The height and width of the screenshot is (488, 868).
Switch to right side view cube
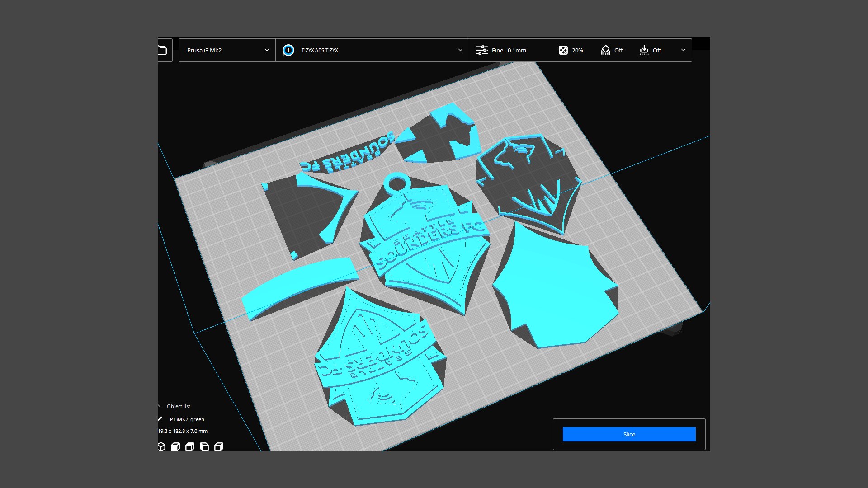(x=219, y=447)
